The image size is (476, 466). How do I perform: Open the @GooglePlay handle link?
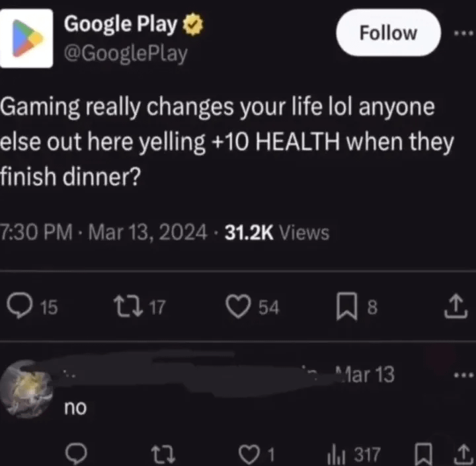tap(126, 54)
